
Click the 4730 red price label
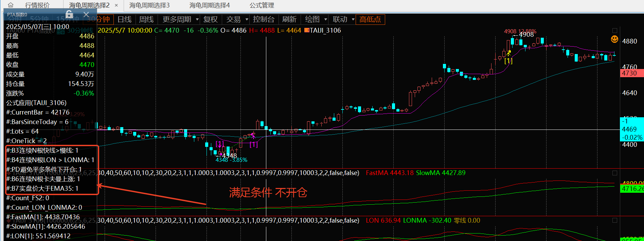[x=631, y=73]
